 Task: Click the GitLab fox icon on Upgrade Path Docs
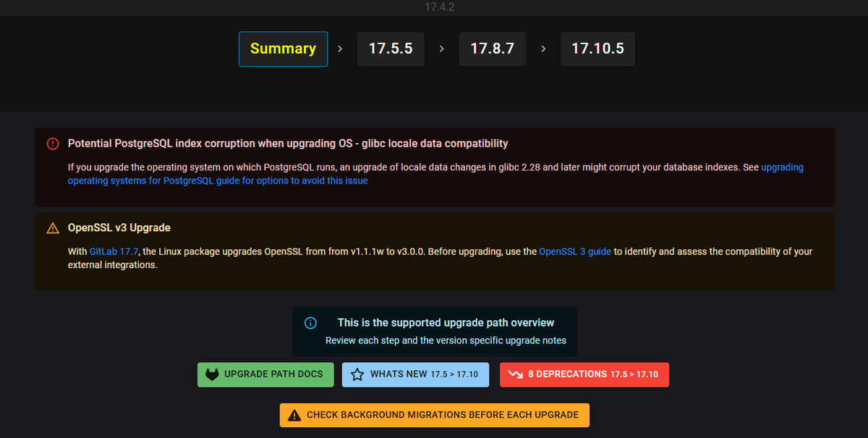coord(212,374)
